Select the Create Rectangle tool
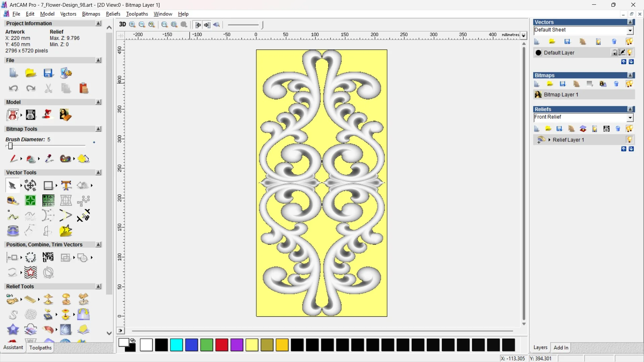644x362 pixels. tap(48, 185)
